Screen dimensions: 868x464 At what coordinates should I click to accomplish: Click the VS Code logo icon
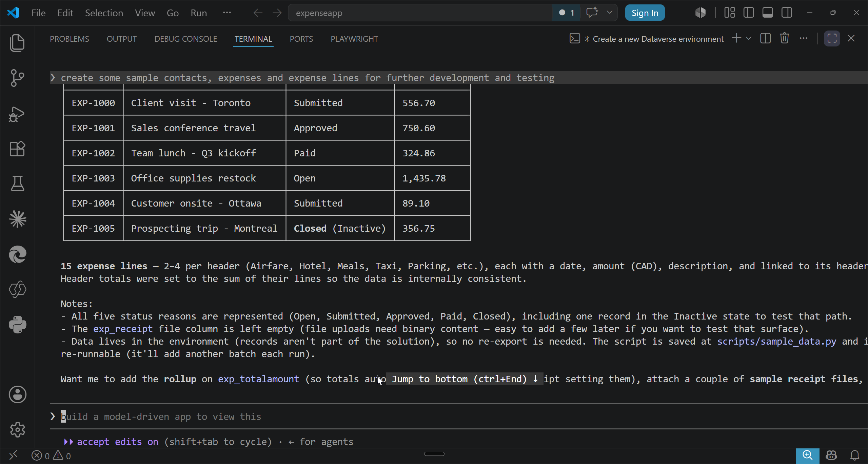pyautogui.click(x=13, y=13)
